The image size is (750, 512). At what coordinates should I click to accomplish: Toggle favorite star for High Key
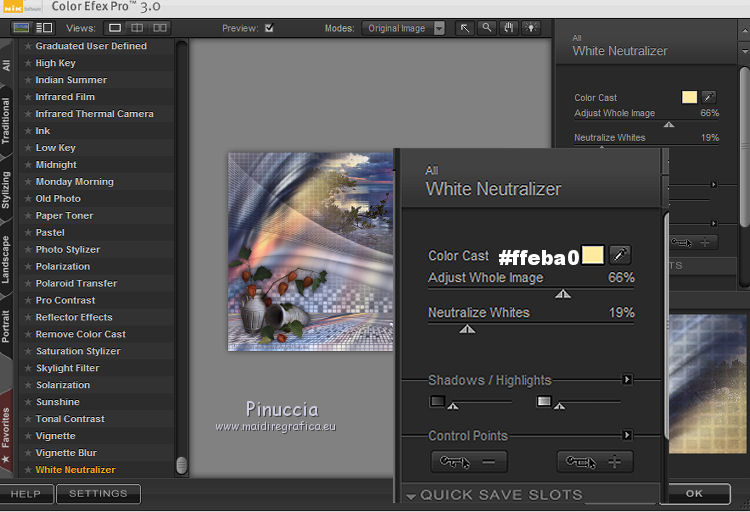pos(28,63)
